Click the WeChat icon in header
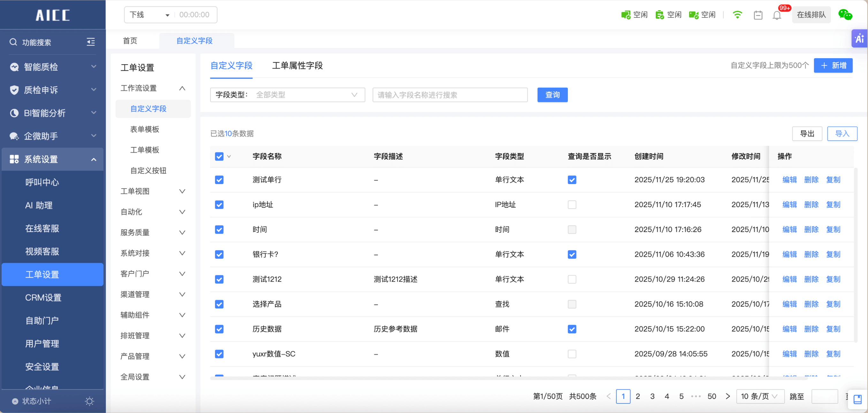This screenshot has width=868, height=413. [x=845, y=15]
